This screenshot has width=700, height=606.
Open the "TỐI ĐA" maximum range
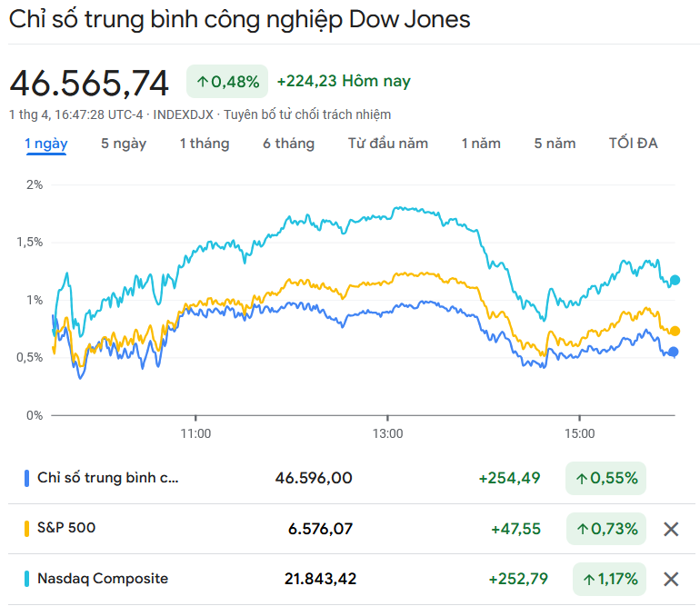(633, 144)
